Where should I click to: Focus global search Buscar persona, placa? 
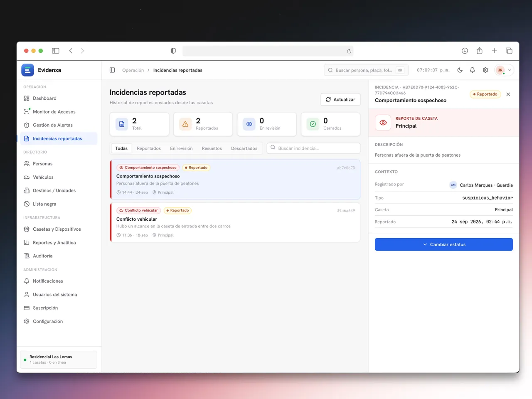coord(366,70)
